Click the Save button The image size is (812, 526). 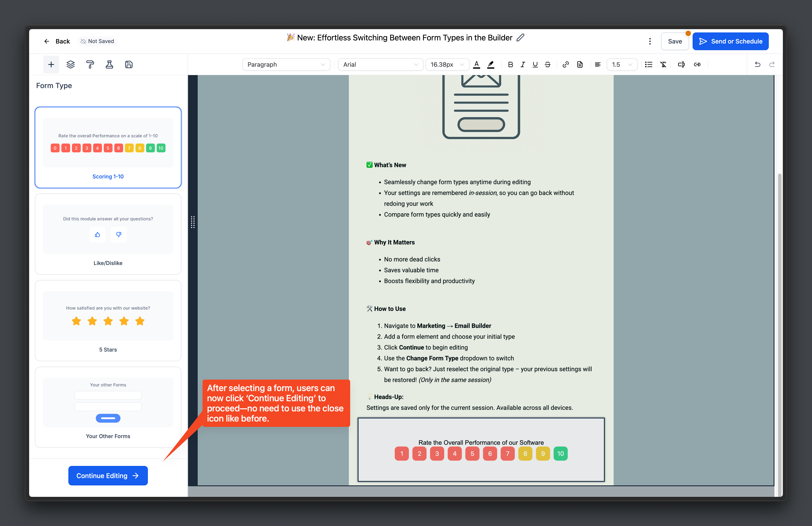click(675, 41)
